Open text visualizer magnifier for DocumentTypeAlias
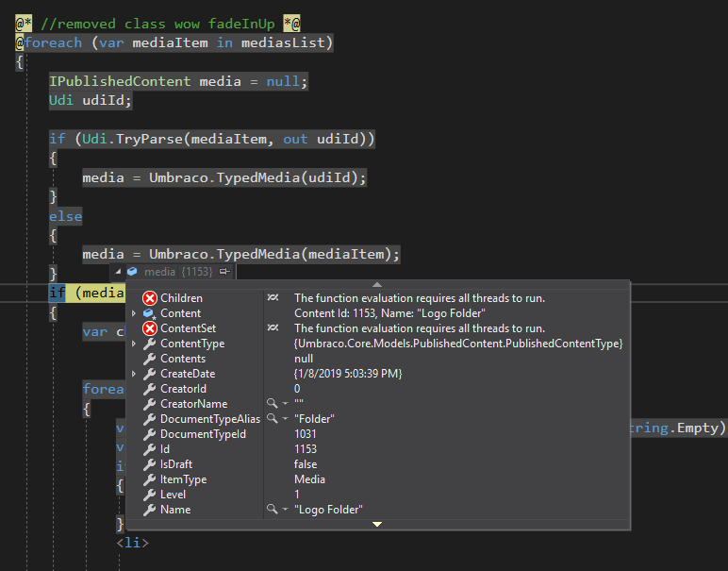Viewport: 728px width, 571px height. pos(272,419)
